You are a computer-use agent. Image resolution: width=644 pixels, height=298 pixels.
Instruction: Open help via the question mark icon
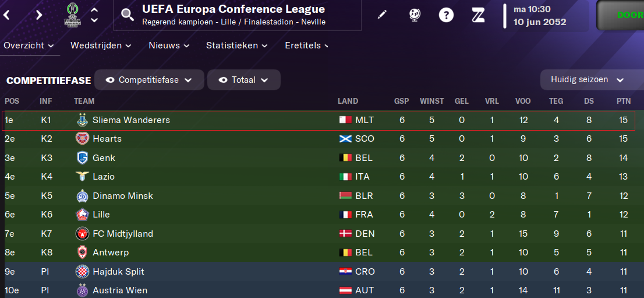point(446,15)
